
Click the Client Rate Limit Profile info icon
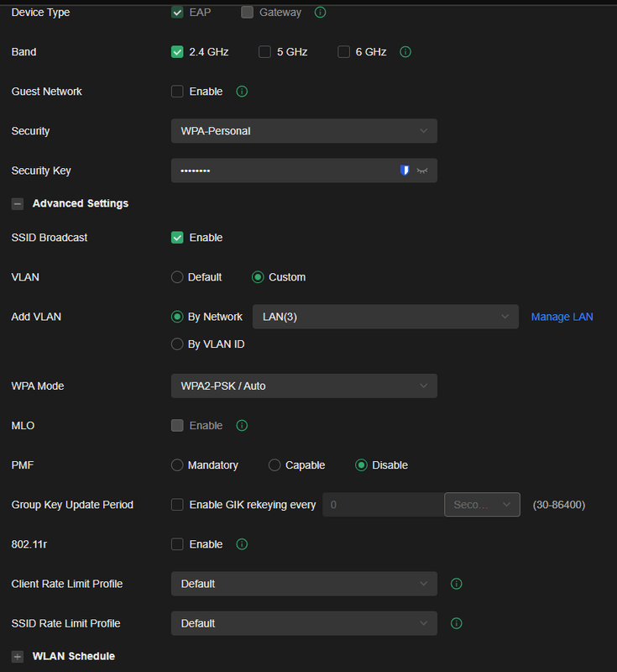457,584
